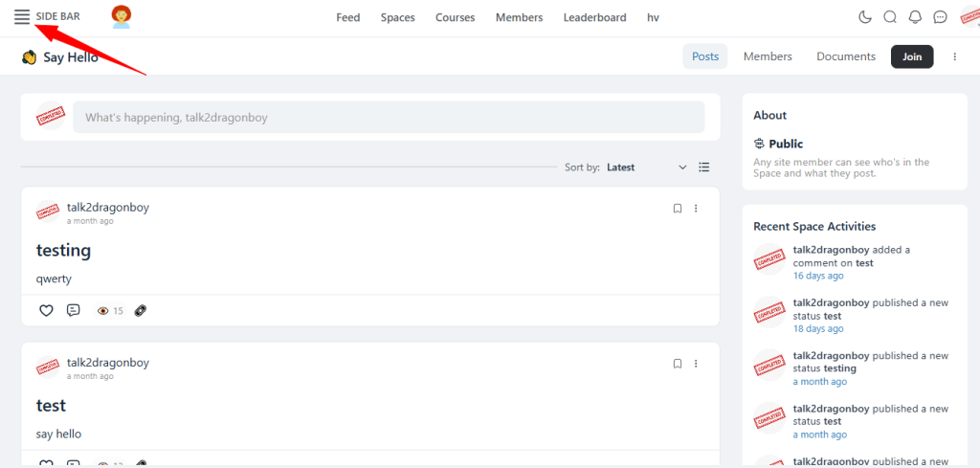Viewport: 980px width, 468px height.
Task: Bookmark the "test" post
Action: pos(677,364)
